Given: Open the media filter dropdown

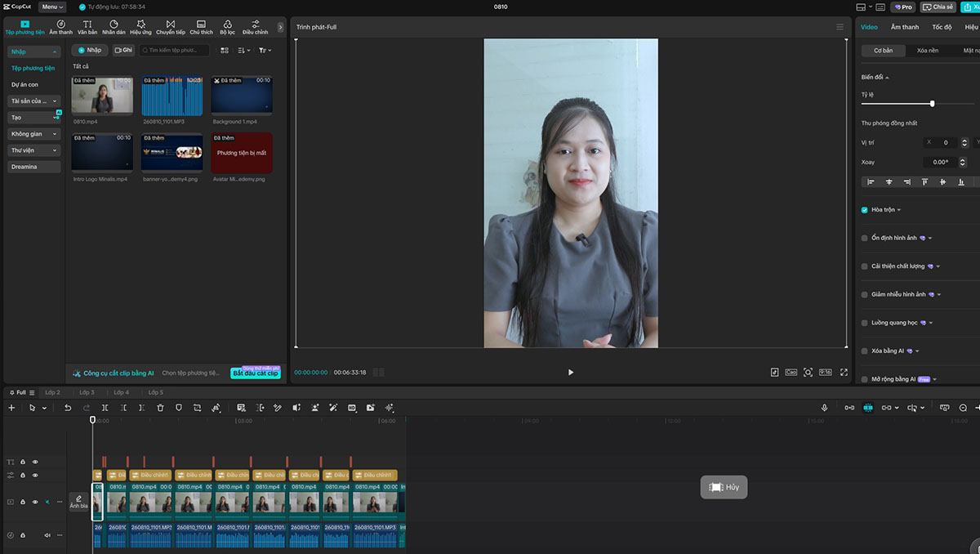Looking at the screenshot, I should (265, 50).
